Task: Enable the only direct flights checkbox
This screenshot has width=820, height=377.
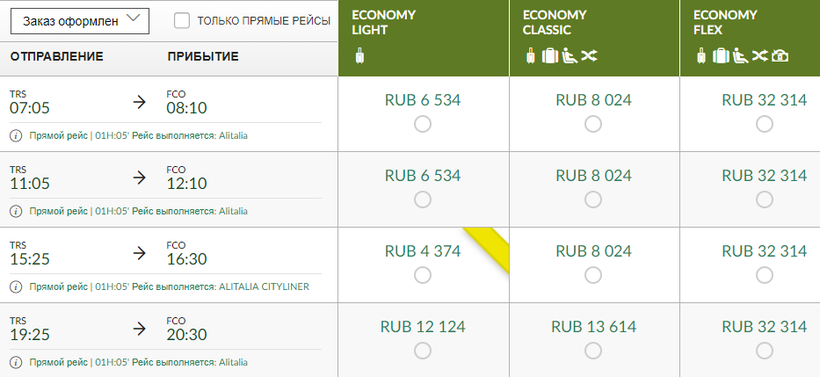Action: [181, 21]
